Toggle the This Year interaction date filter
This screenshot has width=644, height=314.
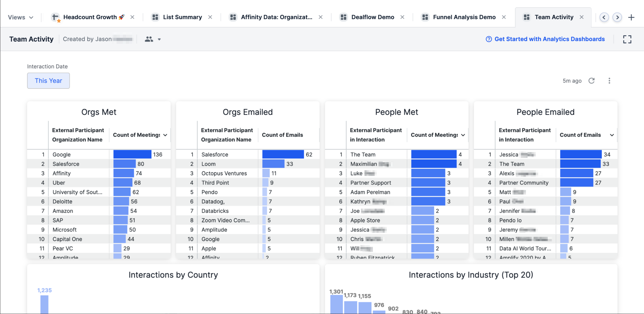(x=48, y=80)
